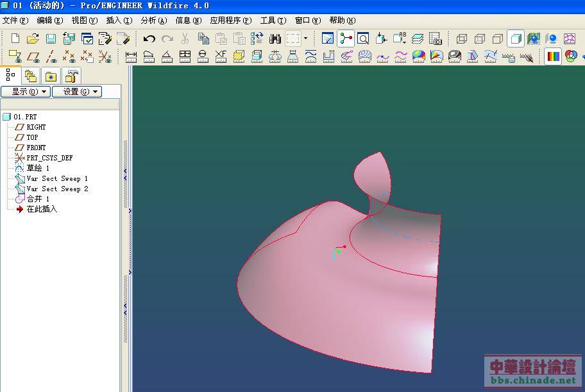
Task: Switch to the Folder Browser tab
Action: click(31, 76)
